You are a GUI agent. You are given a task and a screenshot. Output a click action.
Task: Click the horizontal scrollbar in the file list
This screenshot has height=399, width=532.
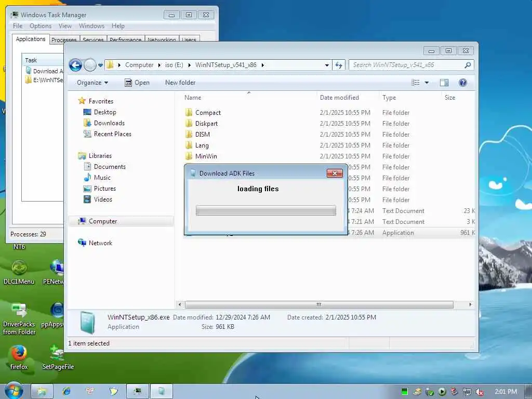pyautogui.click(x=319, y=304)
